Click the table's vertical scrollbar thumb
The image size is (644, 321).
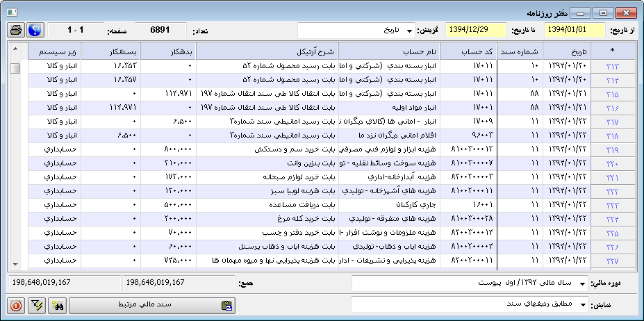pos(15,68)
